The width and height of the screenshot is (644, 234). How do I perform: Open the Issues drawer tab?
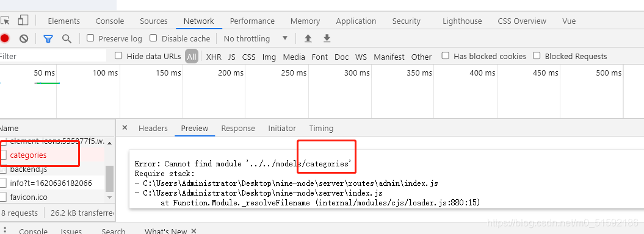[71, 231]
